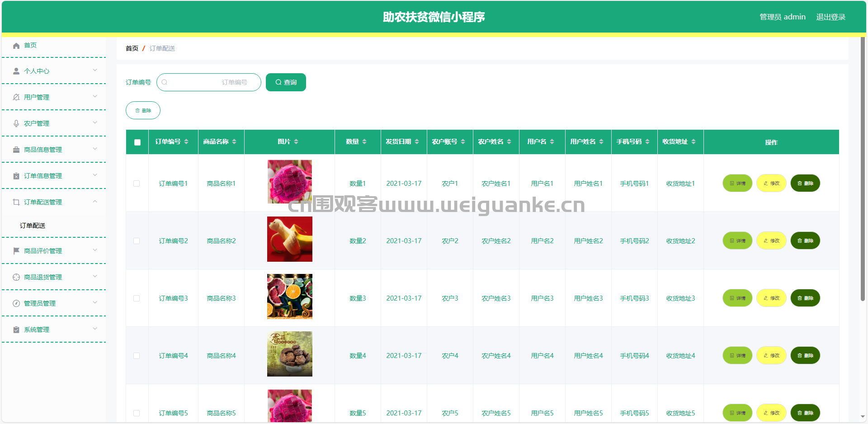
Task: Open the 管理员管理 sidebar menu
Action: coord(40,303)
